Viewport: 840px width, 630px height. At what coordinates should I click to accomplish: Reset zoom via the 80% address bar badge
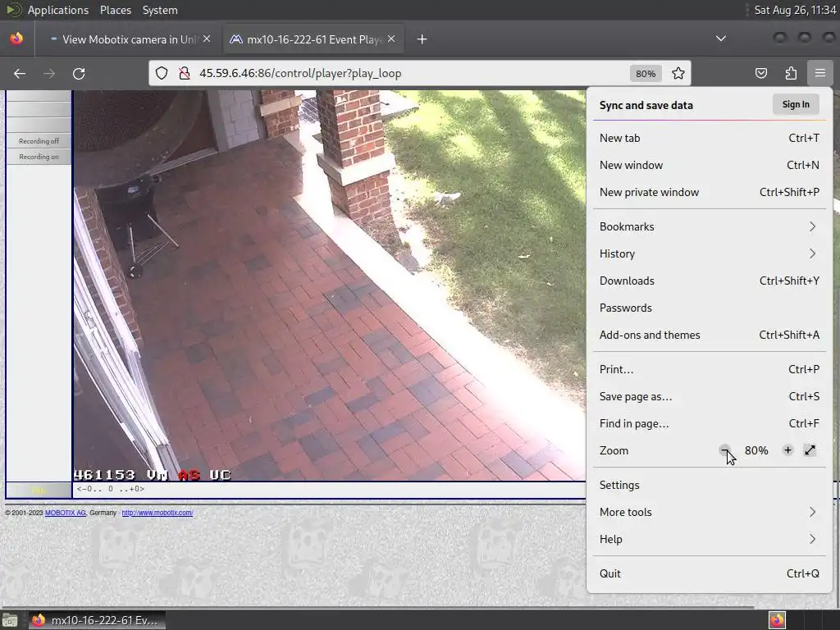tap(646, 73)
